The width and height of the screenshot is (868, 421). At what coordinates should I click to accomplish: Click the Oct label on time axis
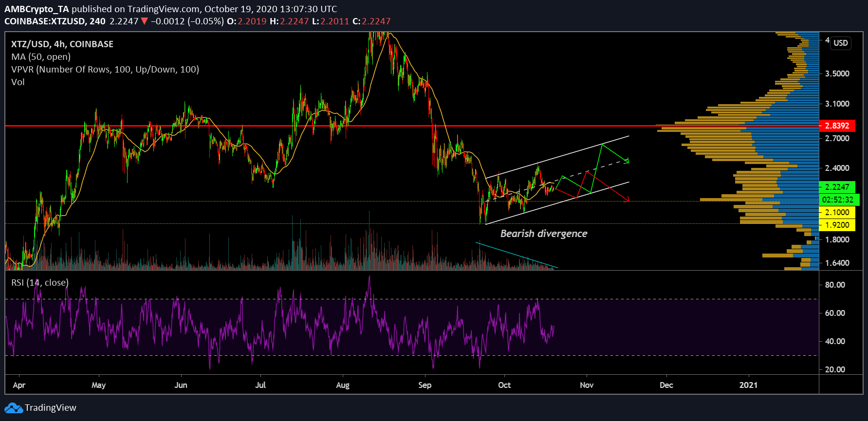tap(504, 385)
